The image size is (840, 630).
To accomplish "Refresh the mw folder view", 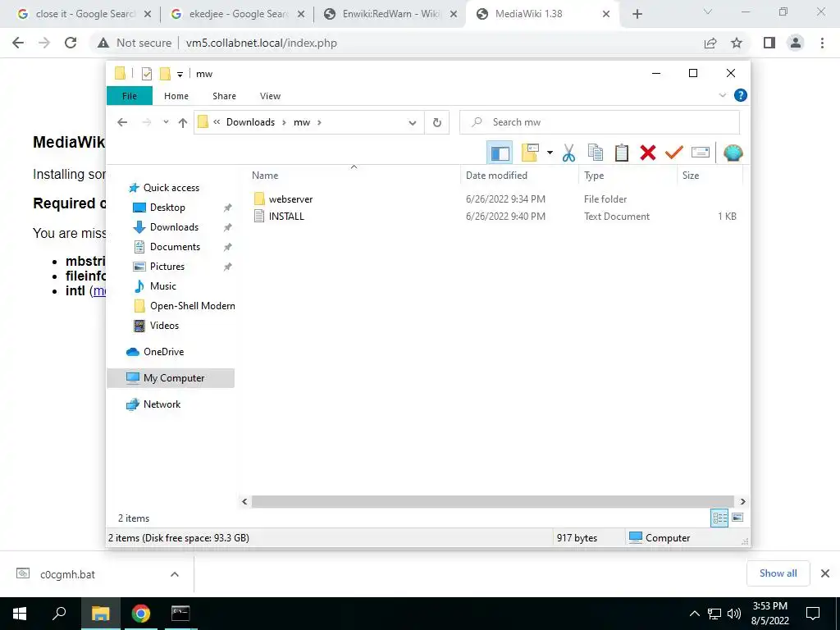I will pos(437,123).
